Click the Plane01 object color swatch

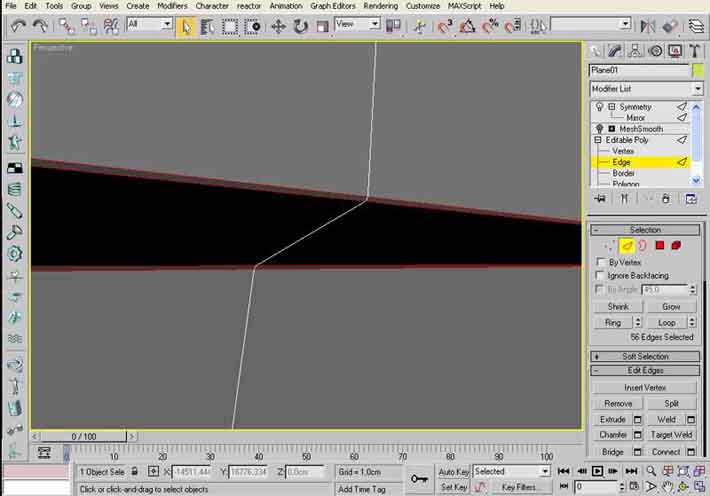[697, 70]
